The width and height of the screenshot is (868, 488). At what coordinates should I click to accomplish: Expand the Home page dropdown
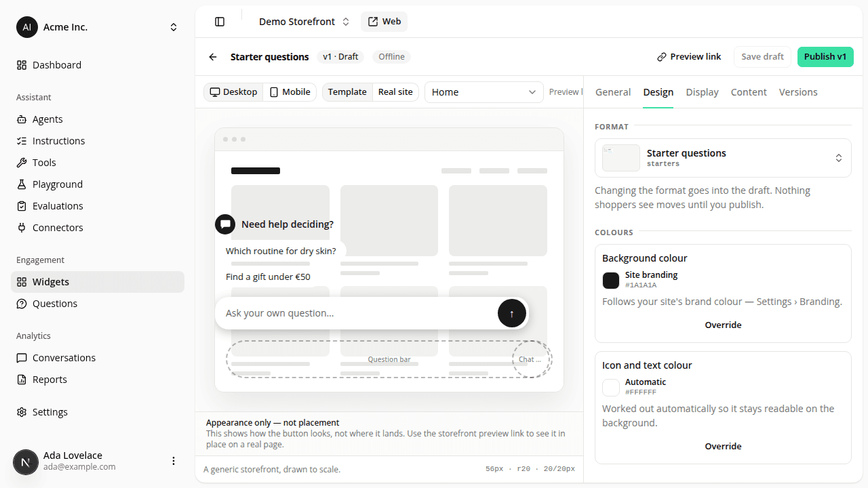[x=484, y=92]
